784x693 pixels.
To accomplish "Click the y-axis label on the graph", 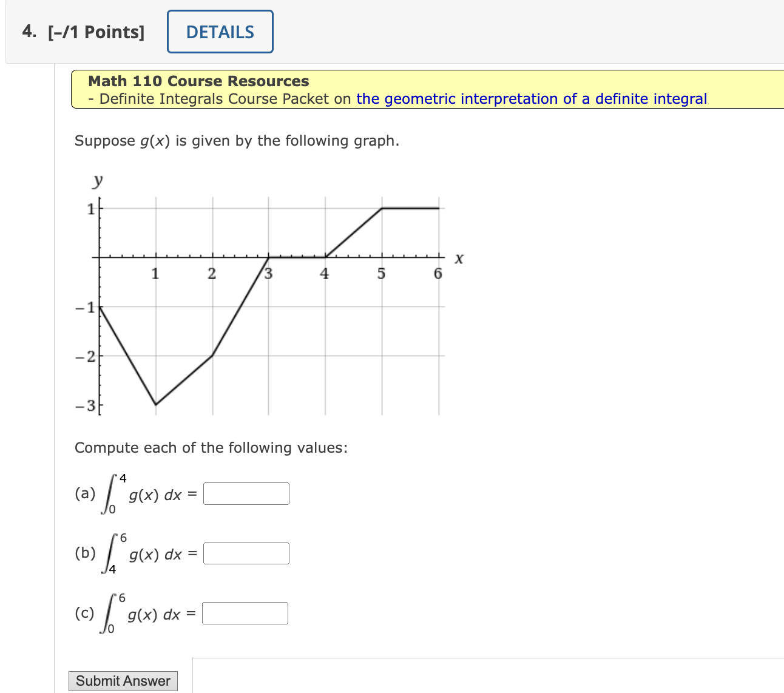I will pyautogui.click(x=97, y=180).
